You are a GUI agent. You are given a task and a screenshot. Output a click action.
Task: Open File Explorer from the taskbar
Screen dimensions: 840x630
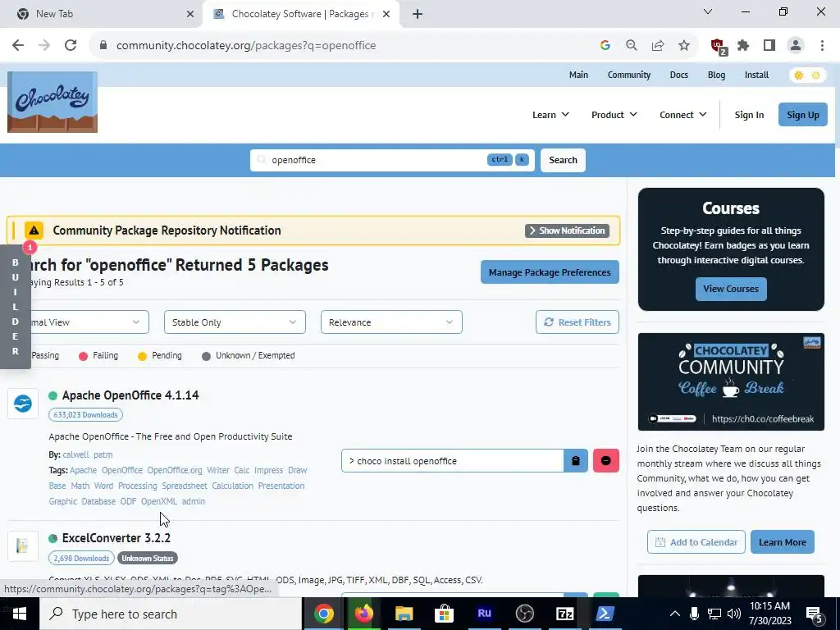point(404,614)
